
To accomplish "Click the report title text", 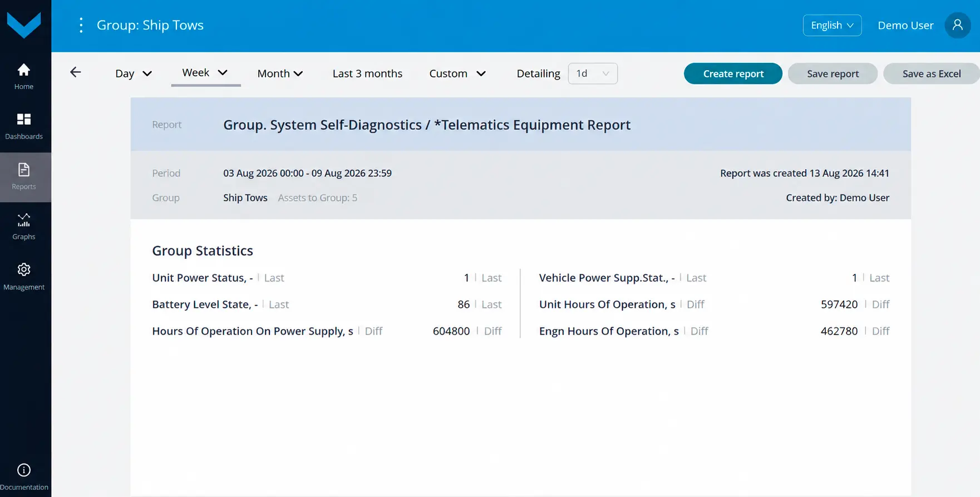I will (427, 125).
